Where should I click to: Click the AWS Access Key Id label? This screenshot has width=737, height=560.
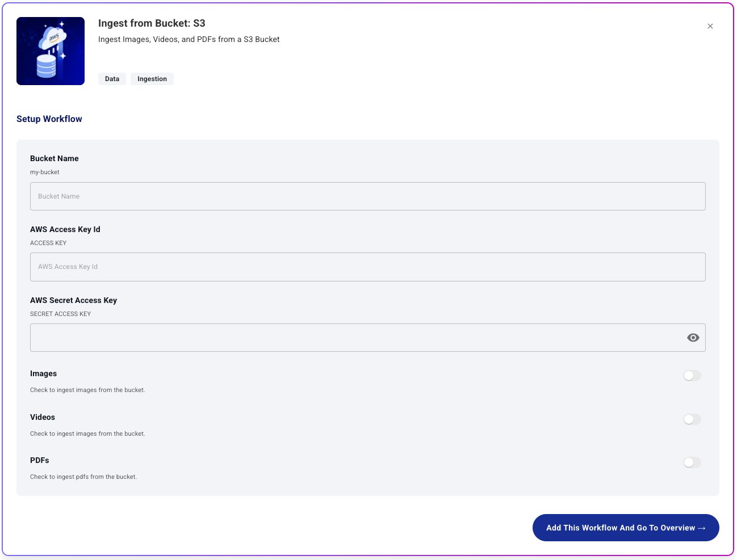pos(65,229)
